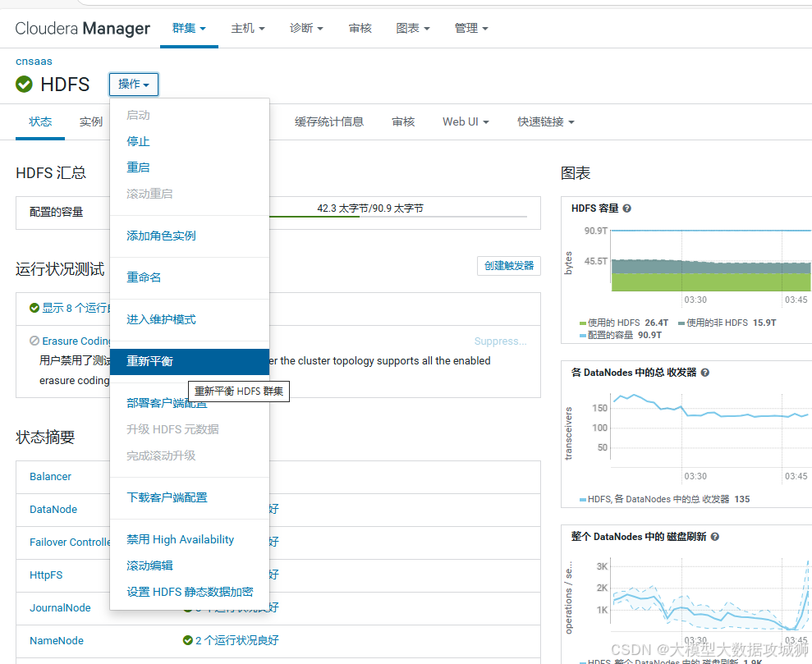This screenshot has width=812, height=664.
Task: Choose 滚动编辑 from the actions menu
Action: point(190,566)
